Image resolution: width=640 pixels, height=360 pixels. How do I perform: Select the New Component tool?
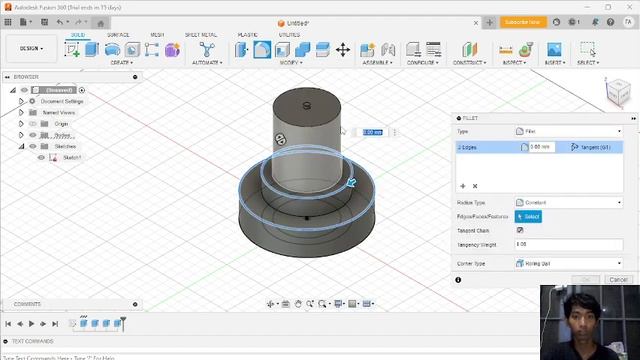[367, 50]
